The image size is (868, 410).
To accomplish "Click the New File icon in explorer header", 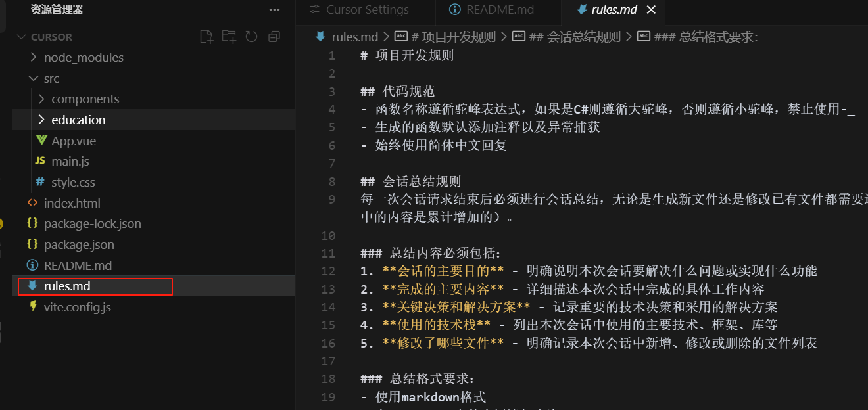I will 206,37.
